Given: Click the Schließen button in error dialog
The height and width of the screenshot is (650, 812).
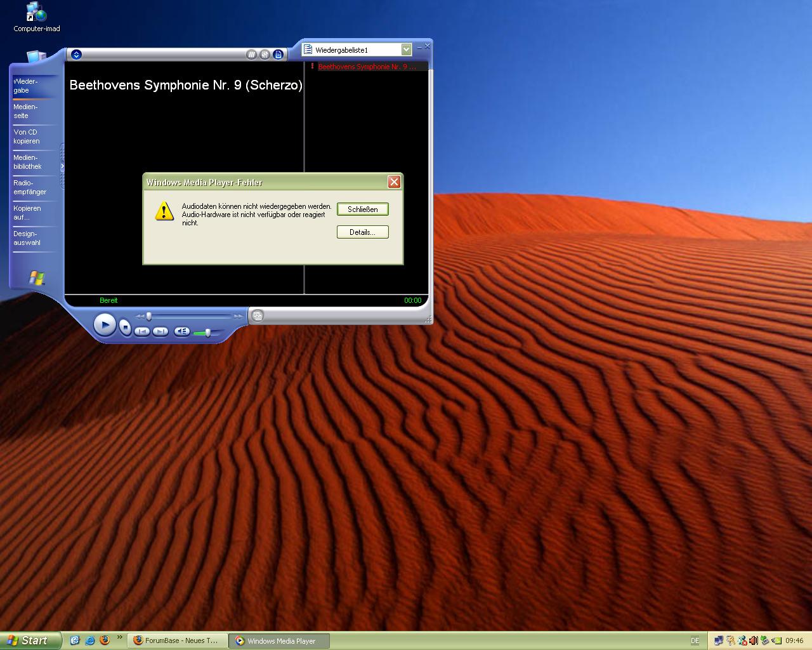Looking at the screenshot, I should [x=363, y=209].
